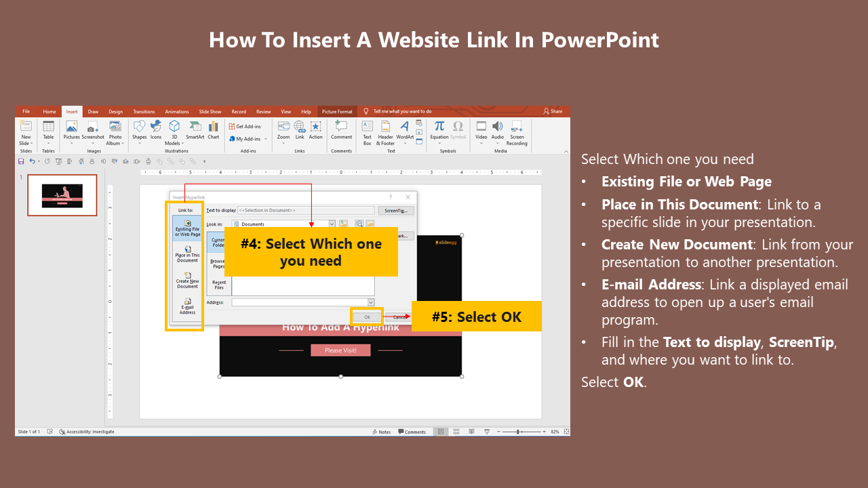This screenshot has width=868, height=488.
Task: Click Get Add-ins button
Action: [x=245, y=127]
